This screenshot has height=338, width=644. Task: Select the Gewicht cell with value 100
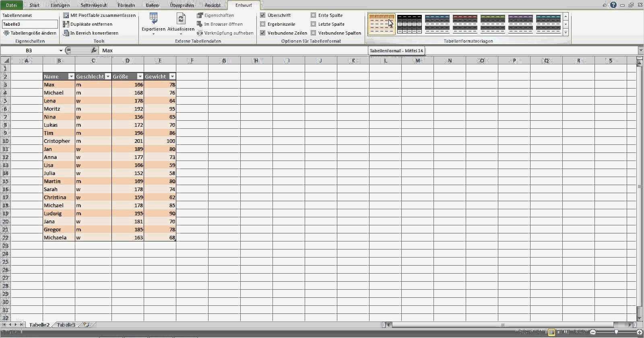(160, 141)
